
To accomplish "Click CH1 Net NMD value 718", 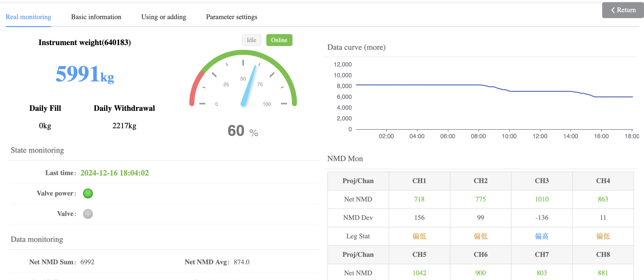I will (419, 199).
